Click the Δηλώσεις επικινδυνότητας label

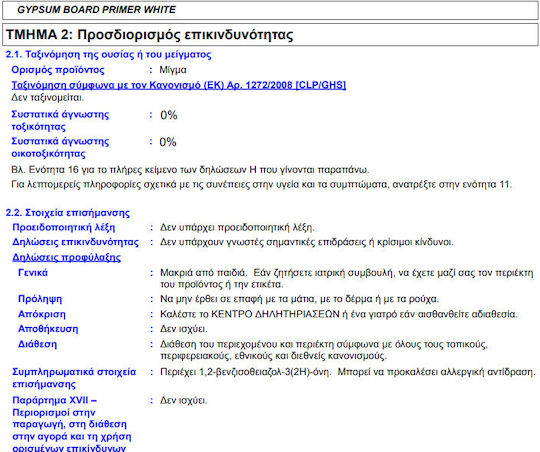tap(75, 242)
